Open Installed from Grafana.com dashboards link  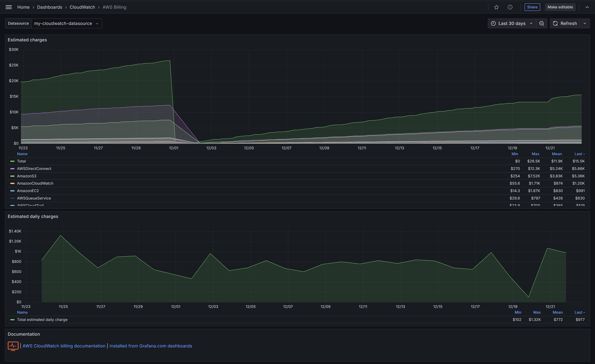point(151,346)
